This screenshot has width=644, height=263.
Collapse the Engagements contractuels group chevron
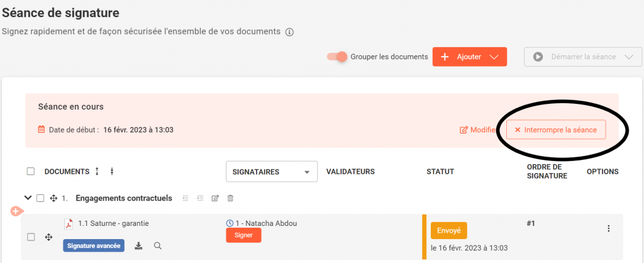click(28, 198)
